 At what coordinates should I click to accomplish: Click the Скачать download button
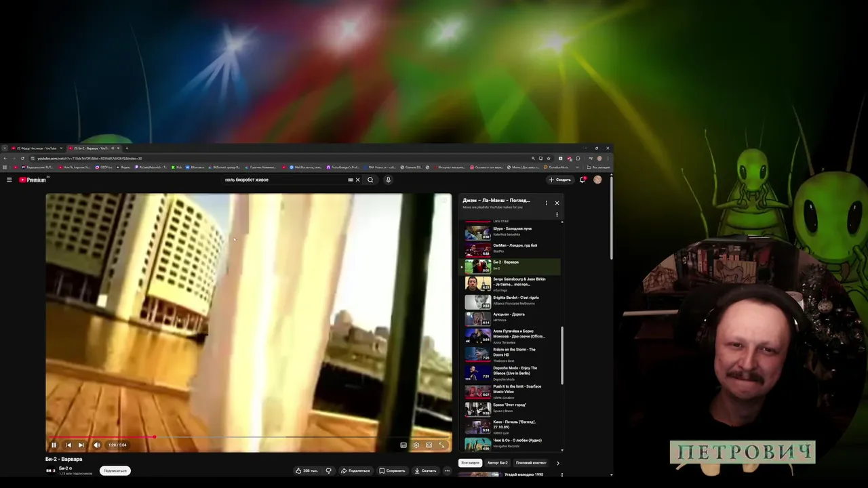point(425,470)
